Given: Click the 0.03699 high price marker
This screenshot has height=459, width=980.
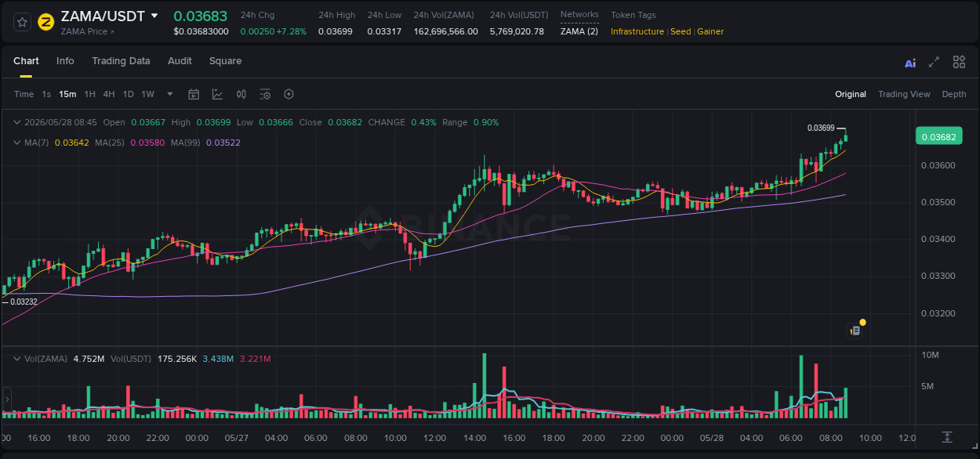Looking at the screenshot, I should pyautogui.click(x=821, y=128).
